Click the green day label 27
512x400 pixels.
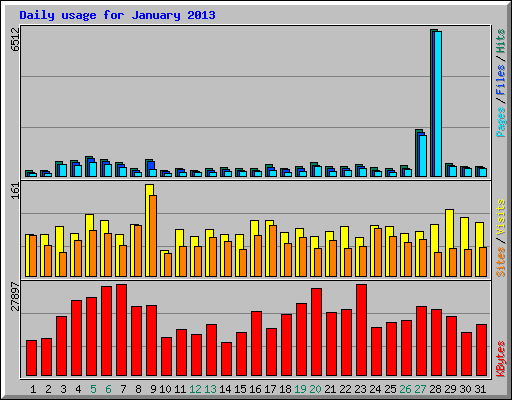[420, 389]
